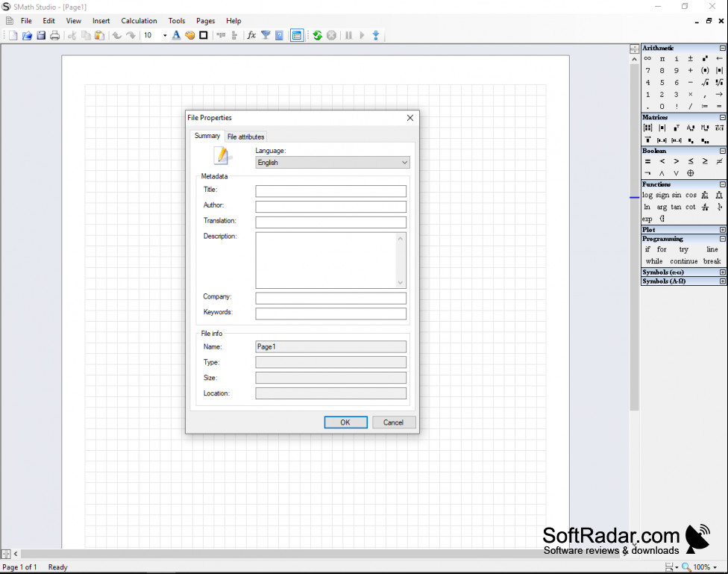Expand the Symbols (A-Ω) panel
The image size is (728, 574).
[723, 281]
